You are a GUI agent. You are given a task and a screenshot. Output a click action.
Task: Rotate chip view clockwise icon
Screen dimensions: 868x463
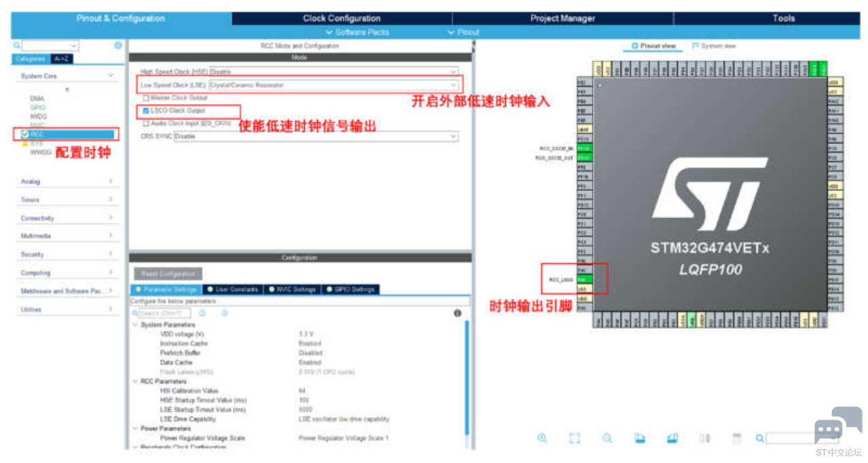click(639, 439)
